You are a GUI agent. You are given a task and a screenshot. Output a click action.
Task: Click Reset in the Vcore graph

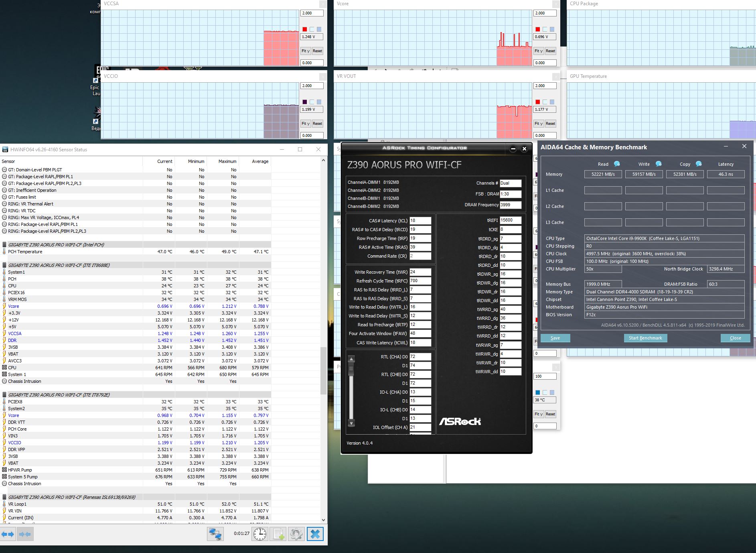click(551, 51)
